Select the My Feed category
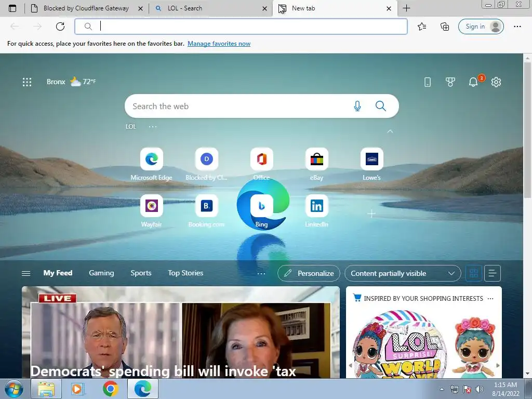Image resolution: width=532 pixels, height=399 pixels. pyautogui.click(x=58, y=273)
